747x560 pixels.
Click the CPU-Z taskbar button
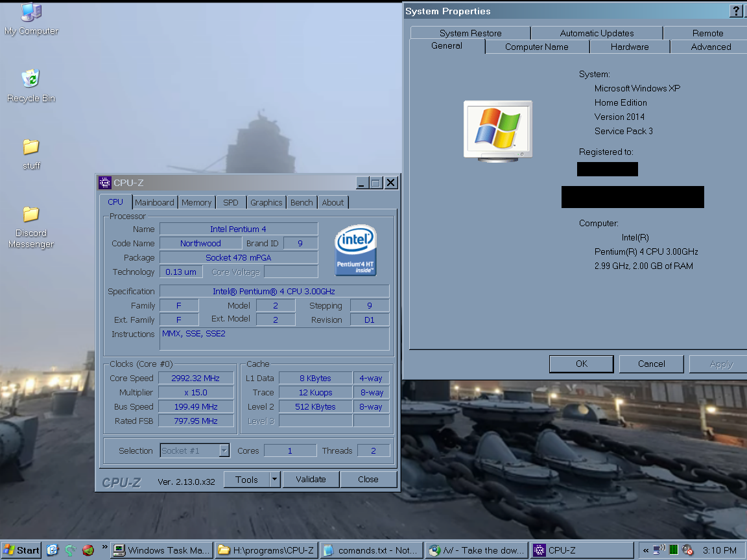tap(582, 550)
